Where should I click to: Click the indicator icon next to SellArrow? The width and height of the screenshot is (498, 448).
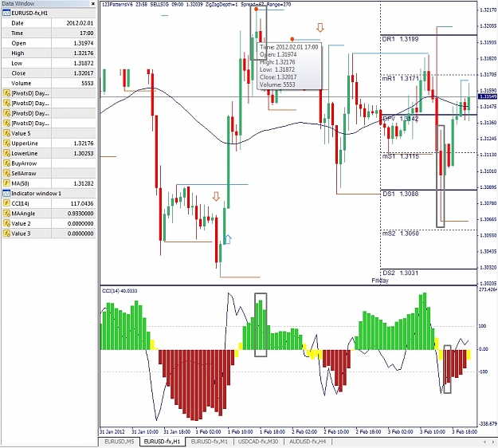click(6, 174)
